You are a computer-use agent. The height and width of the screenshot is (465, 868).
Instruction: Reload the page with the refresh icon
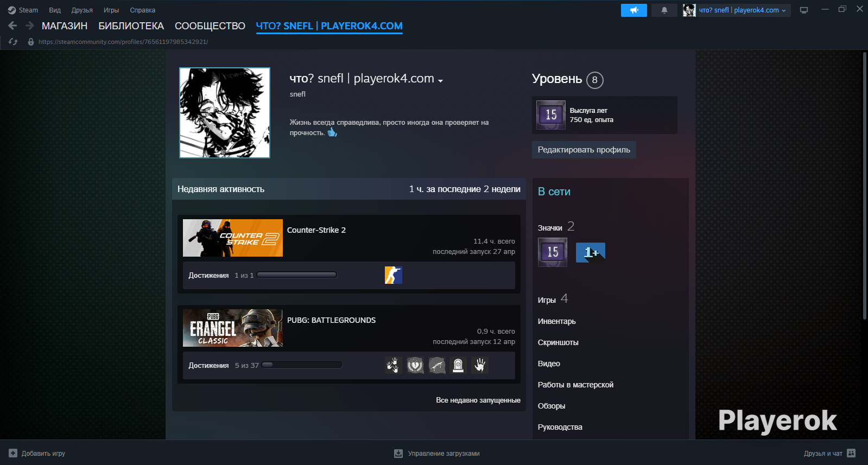tap(14, 42)
